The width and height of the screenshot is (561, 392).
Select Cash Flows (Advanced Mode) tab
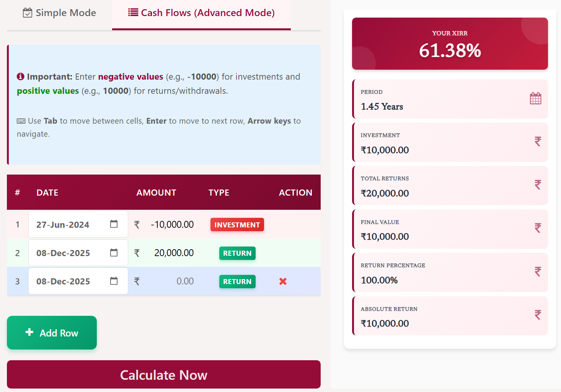click(x=201, y=13)
